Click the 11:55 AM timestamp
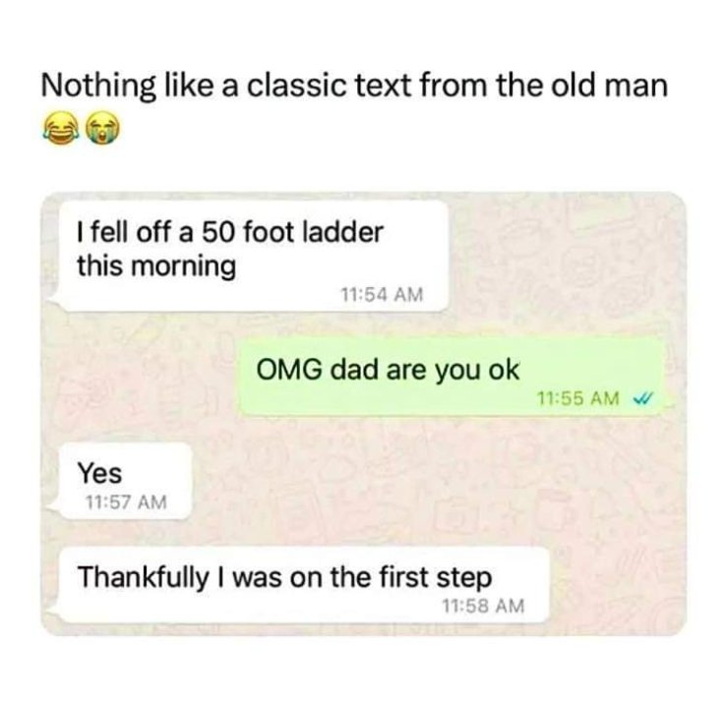This screenshot has height=708, width=728. (578, 397)
